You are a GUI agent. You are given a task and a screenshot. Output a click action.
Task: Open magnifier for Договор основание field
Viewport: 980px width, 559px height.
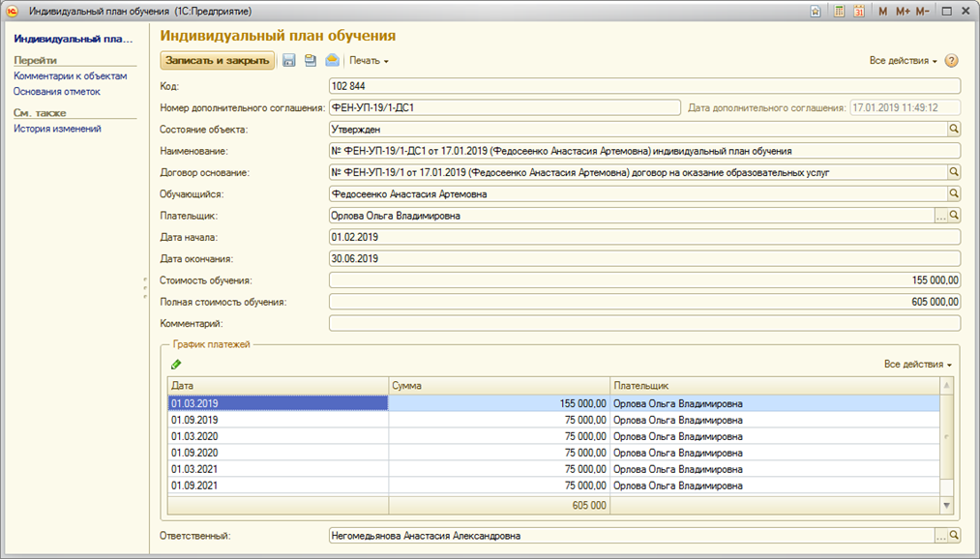coord(953,172)
